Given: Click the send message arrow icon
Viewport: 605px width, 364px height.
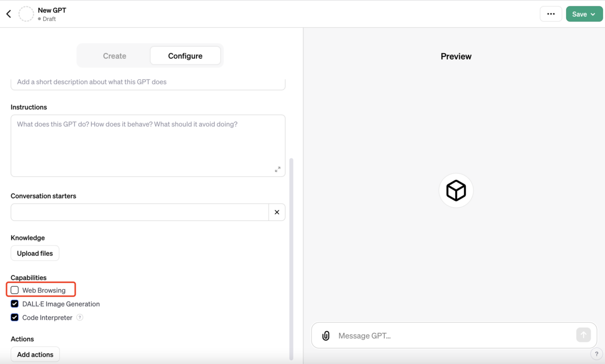Looking at the screenshot, I should point(583,335).
